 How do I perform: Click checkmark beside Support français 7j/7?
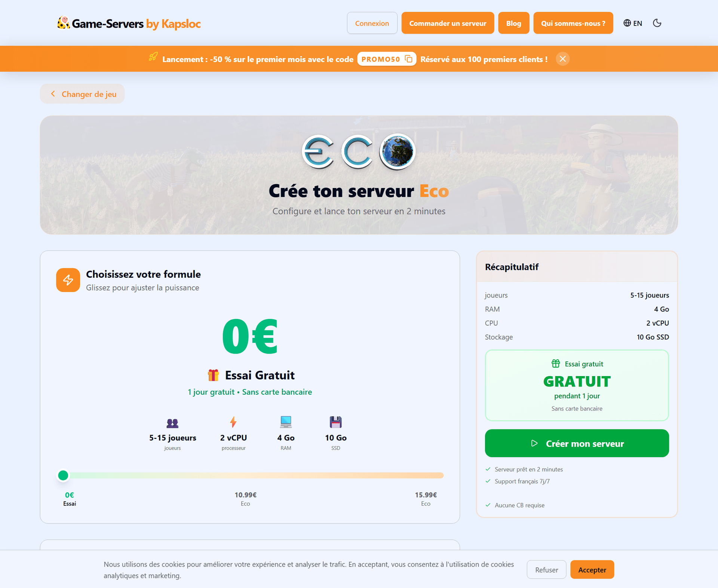coord(488,481)
